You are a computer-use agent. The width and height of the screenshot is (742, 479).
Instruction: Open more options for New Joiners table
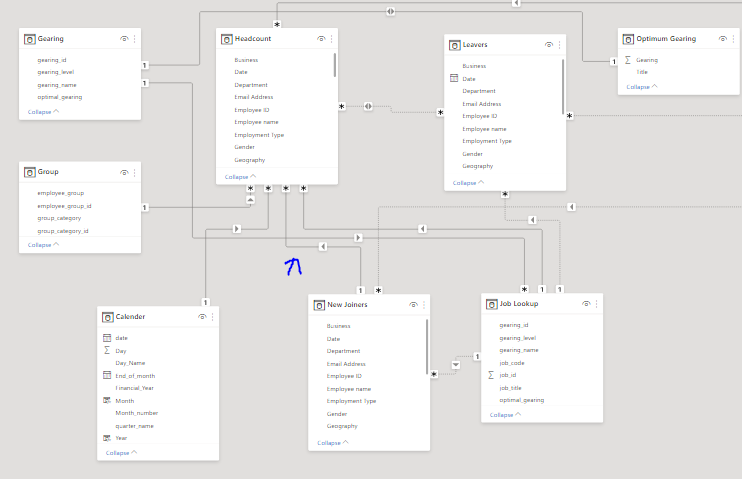[x=424, y=305]
